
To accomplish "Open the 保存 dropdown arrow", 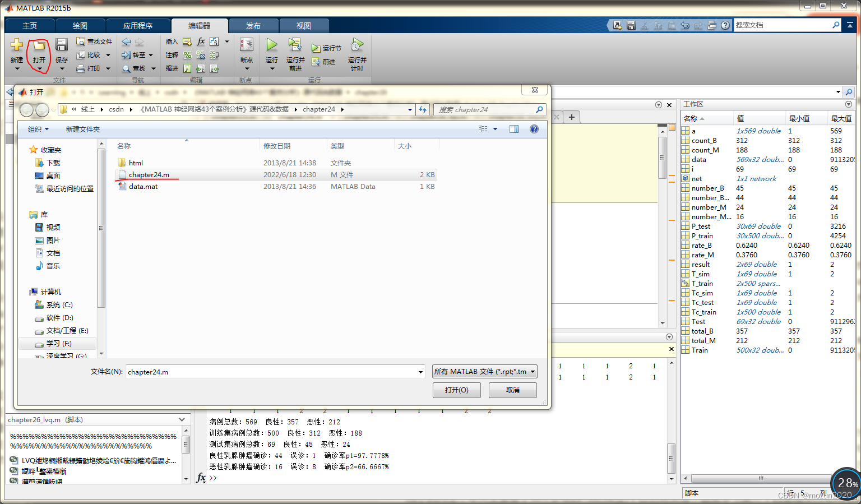I will tap(62, 69).
